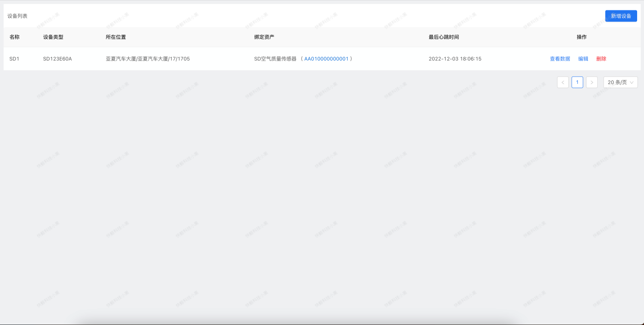Click the 新增设备 button

point(621,16)
